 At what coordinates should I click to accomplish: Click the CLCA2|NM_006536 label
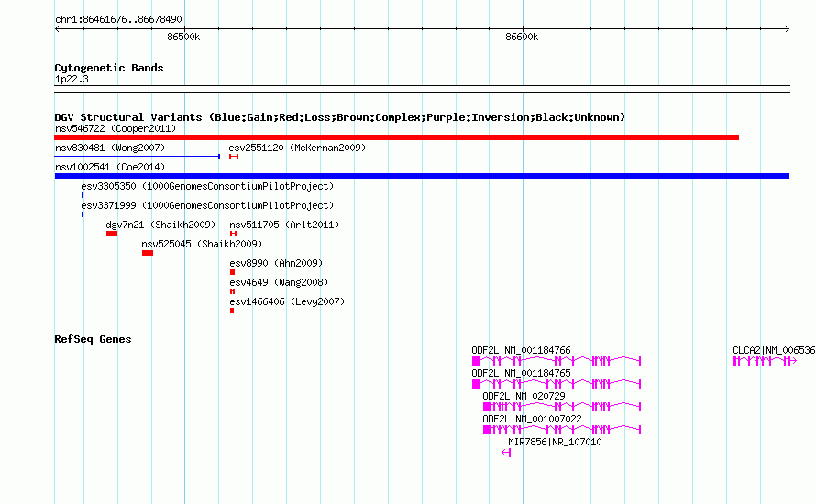(774, 351)
